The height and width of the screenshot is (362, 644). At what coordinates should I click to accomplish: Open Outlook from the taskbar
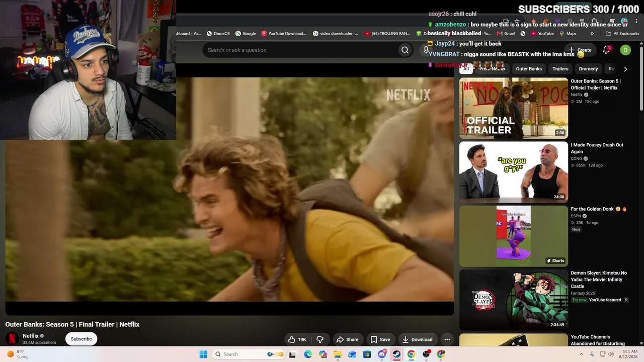[352, 354]
